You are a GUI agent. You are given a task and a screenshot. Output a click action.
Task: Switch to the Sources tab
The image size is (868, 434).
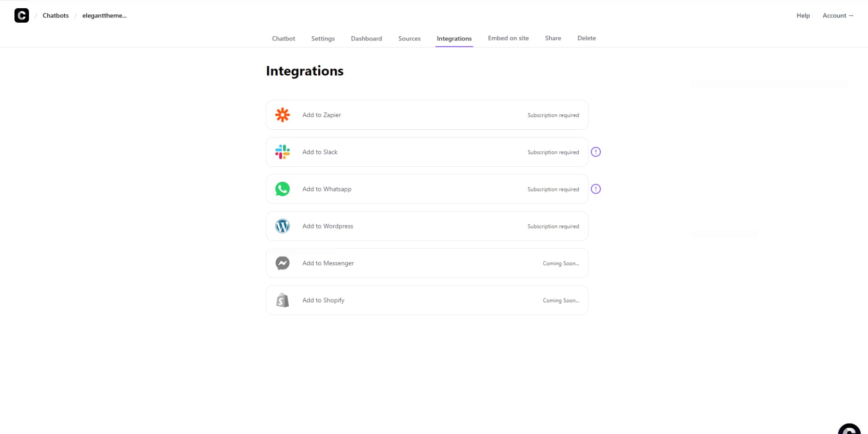point(409,38)
